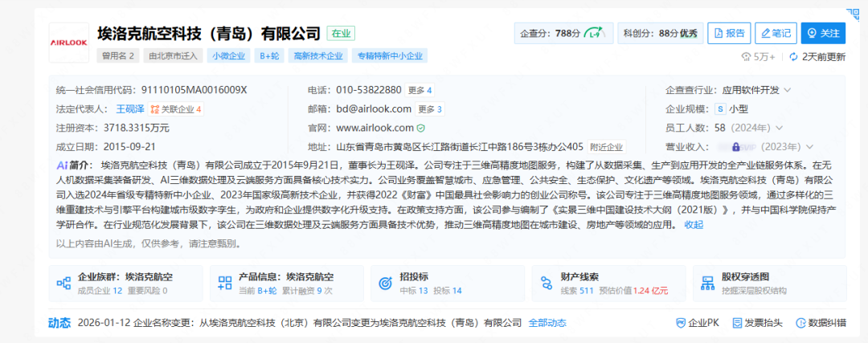
Task: Open the 报告 report button
Action: pos(730,33)
